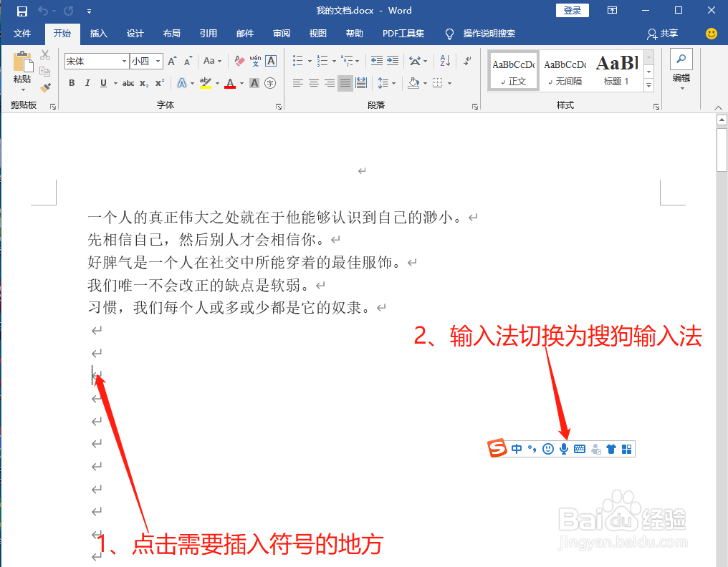Toggle bold formatting
728x567 pixels.
71,83
